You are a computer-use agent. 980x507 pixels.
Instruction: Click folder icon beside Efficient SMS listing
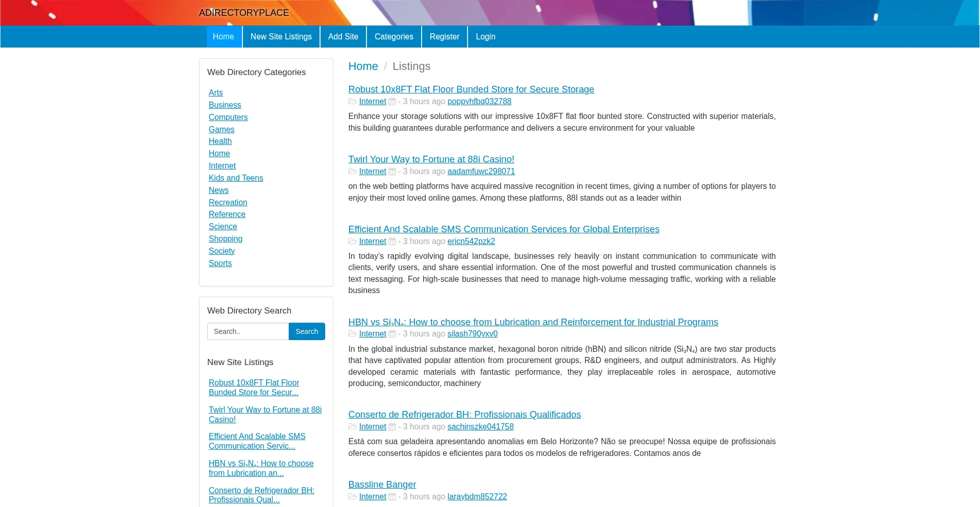click(352, 242)
